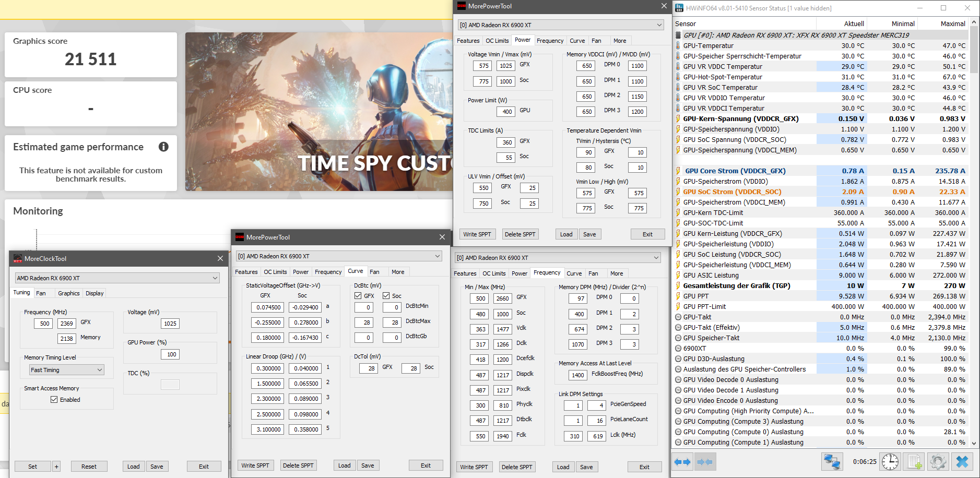Toggle Smart Access Memory Enabled checkbox

[54, 399]
